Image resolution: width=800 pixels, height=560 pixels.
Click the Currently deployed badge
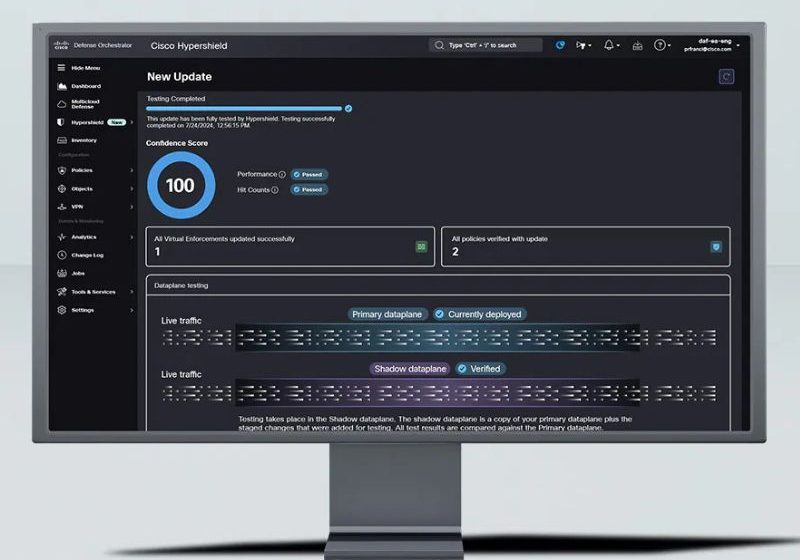click(480, 314)
